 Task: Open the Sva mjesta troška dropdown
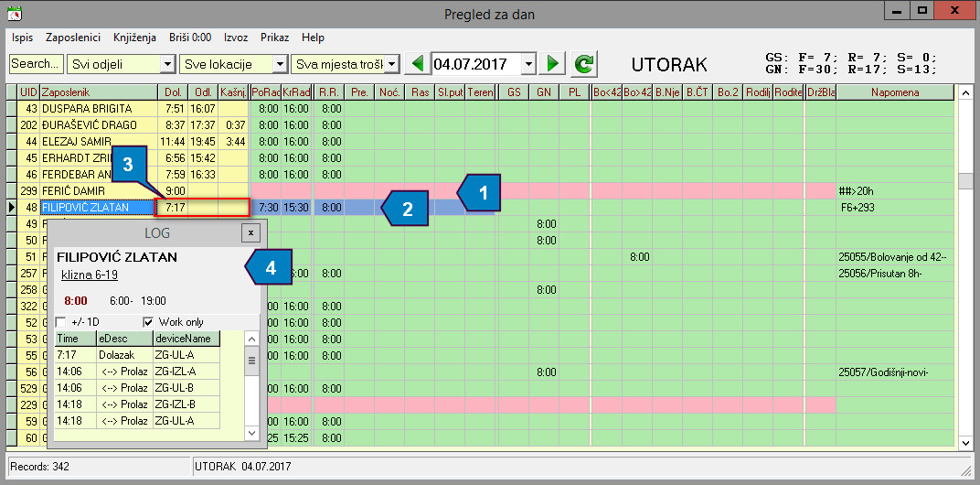tap(391, 64)
